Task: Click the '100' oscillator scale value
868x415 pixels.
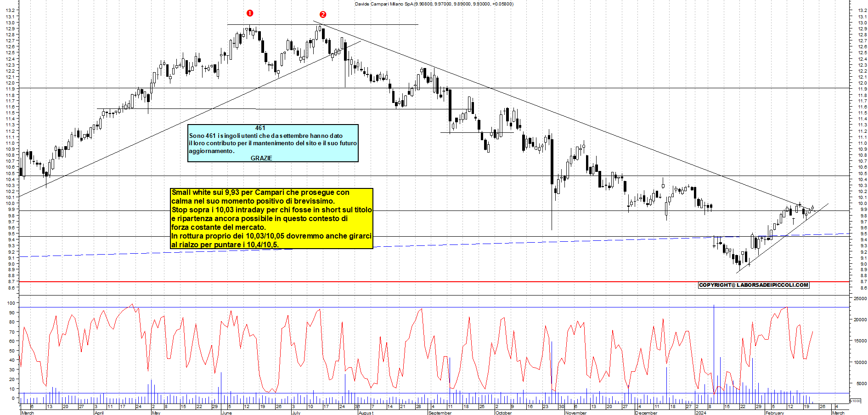Action: coord(11,303)
